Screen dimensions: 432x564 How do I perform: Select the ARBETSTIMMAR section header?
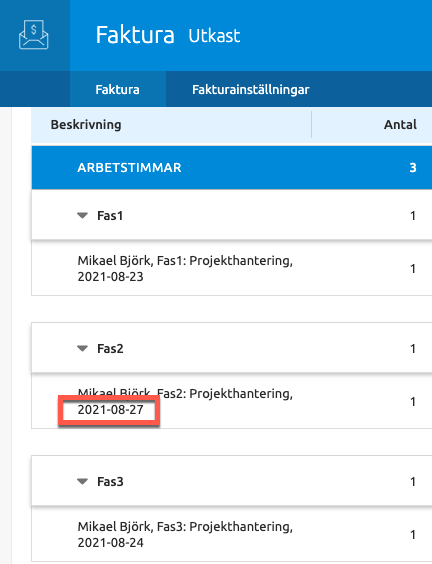click(232, 168)
